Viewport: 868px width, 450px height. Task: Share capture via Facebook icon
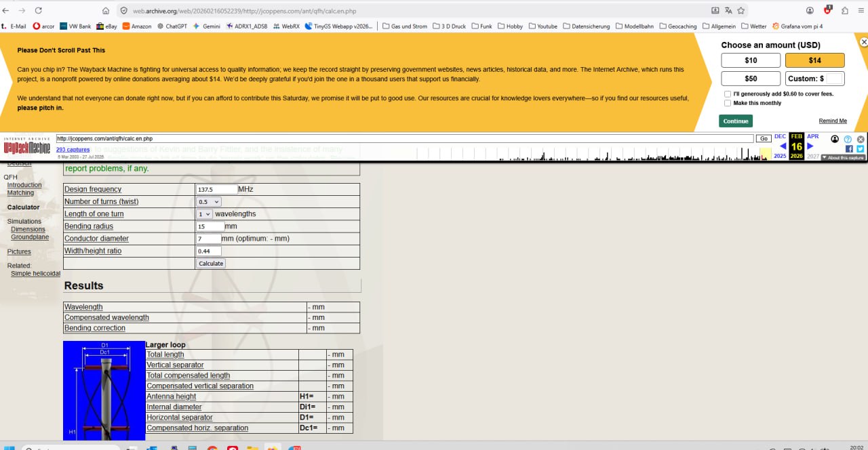point(849,148)
